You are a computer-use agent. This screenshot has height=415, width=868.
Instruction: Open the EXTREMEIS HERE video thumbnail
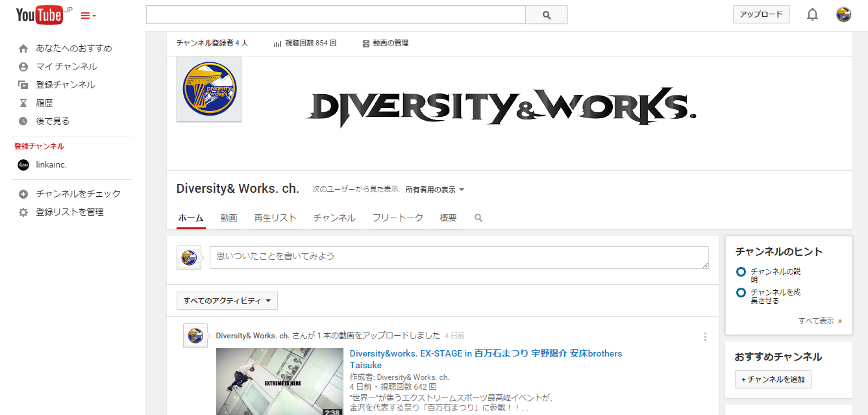coord(280,381)
